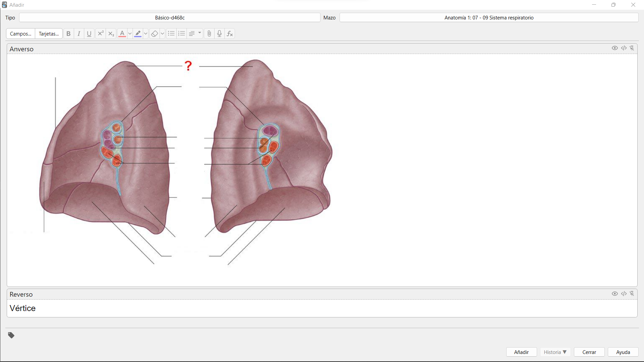
Task: Toggle italic text formatting
Action: coord(79,34)
